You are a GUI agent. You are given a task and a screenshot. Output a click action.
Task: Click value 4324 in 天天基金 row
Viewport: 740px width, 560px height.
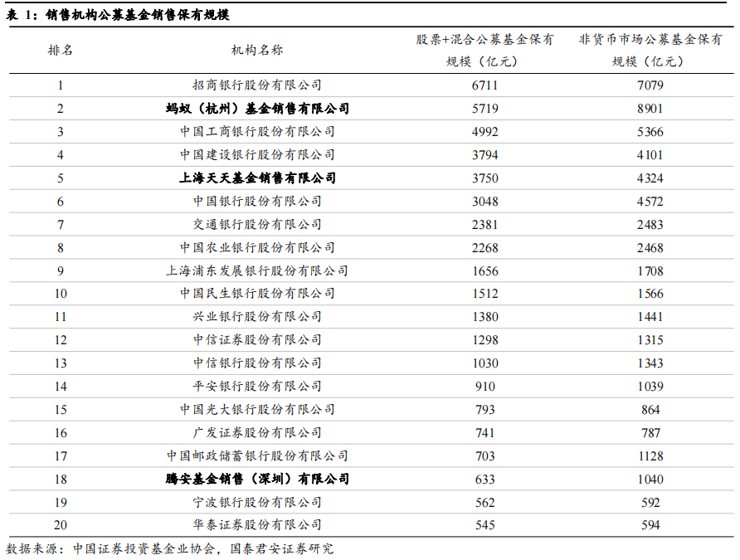tap(650, 178)
